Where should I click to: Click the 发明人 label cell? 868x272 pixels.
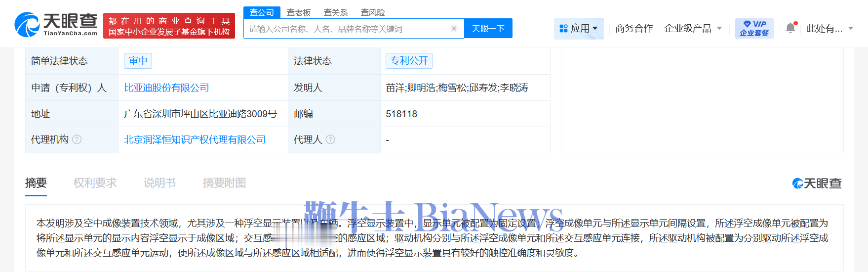coord(334,88)
